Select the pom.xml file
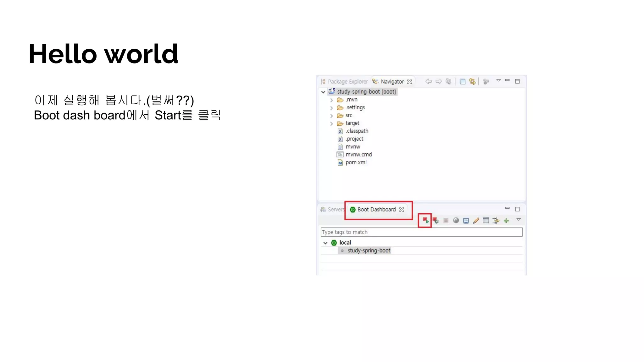Viewport: 644px width, 362px height. coord(352,162)
